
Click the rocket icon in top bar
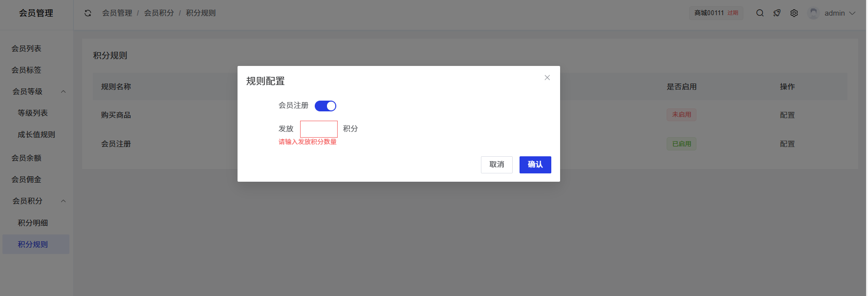(x=777, y=13)
